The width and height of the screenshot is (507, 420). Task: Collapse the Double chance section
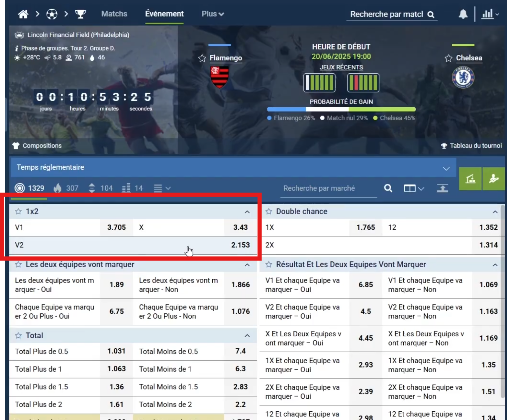click(495, 212)
